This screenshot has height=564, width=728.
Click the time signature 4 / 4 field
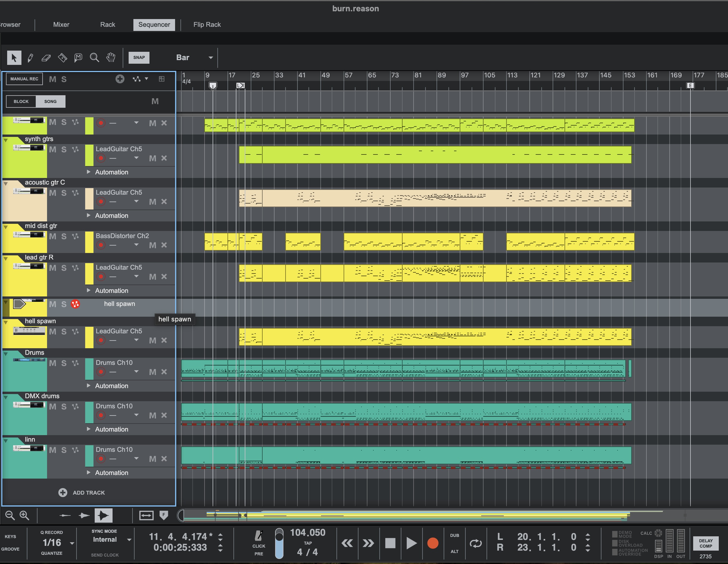coord(307,552)
